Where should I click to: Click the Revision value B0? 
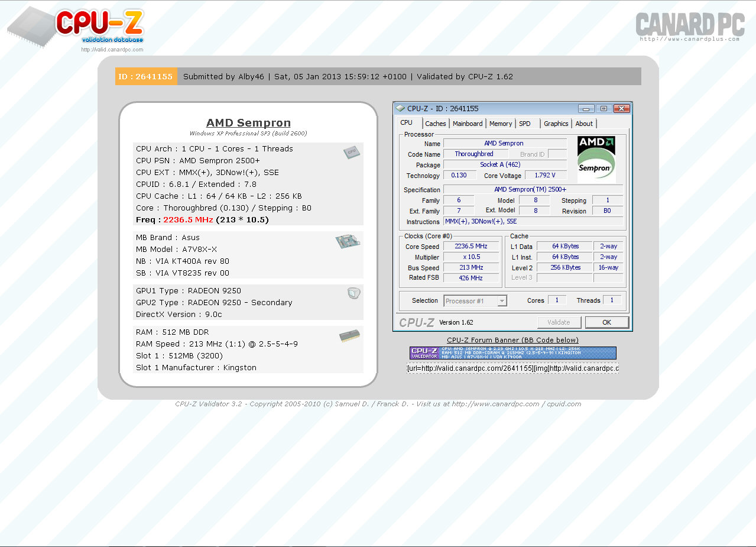(x=607, y=211)
